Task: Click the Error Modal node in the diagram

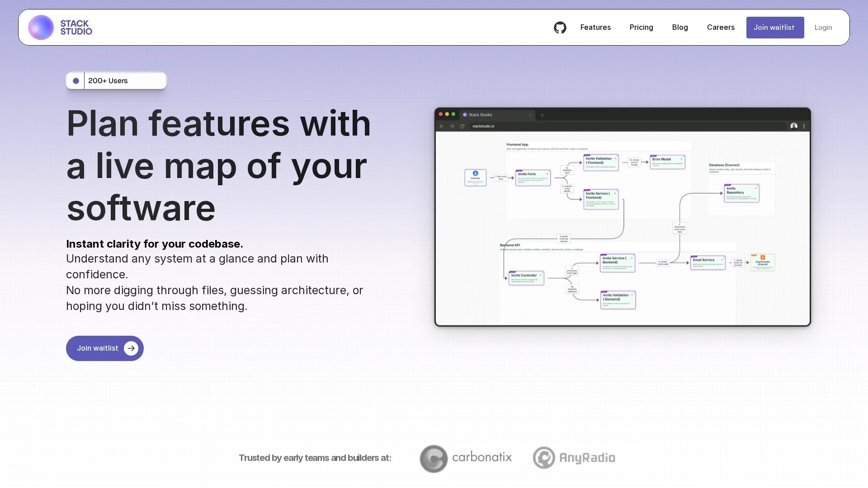Action: point(667,162)
